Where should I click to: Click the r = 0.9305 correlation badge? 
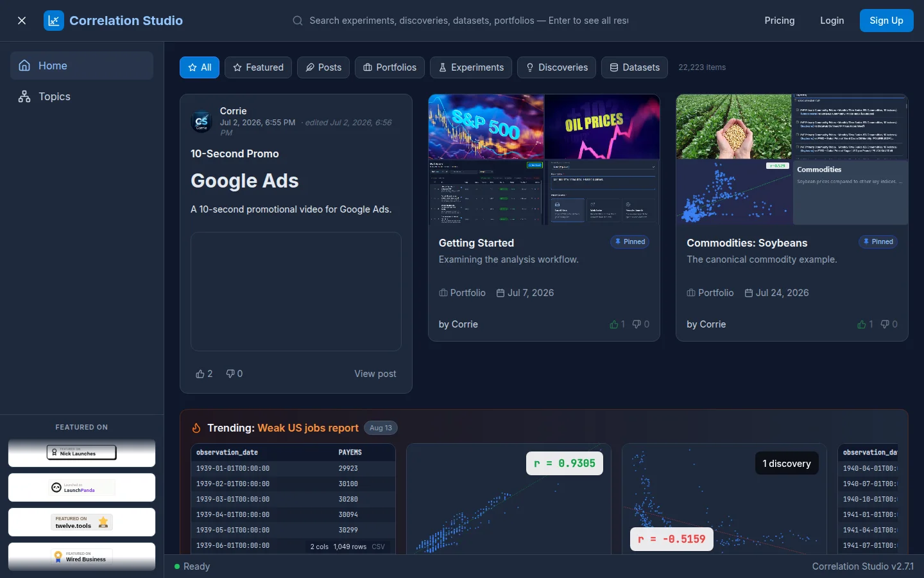[x=565, y=463]
